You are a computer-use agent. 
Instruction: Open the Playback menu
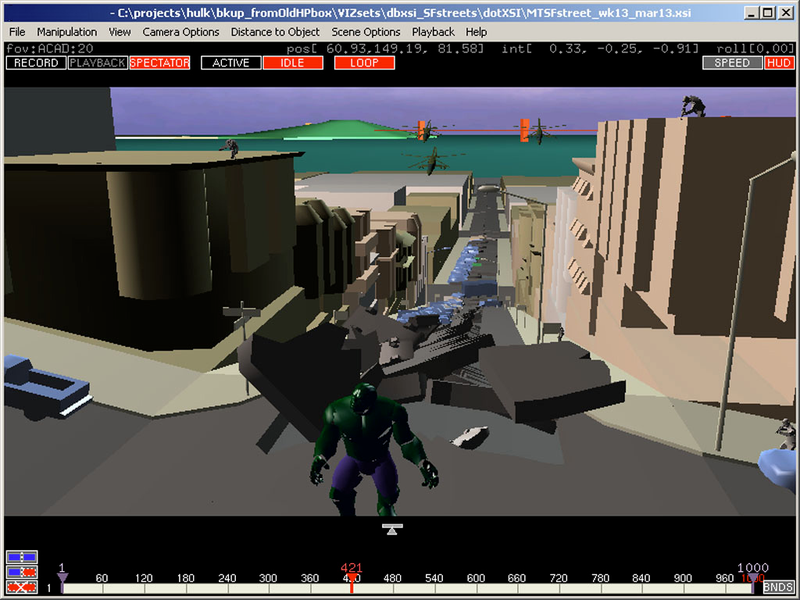[x=433, y=32]
